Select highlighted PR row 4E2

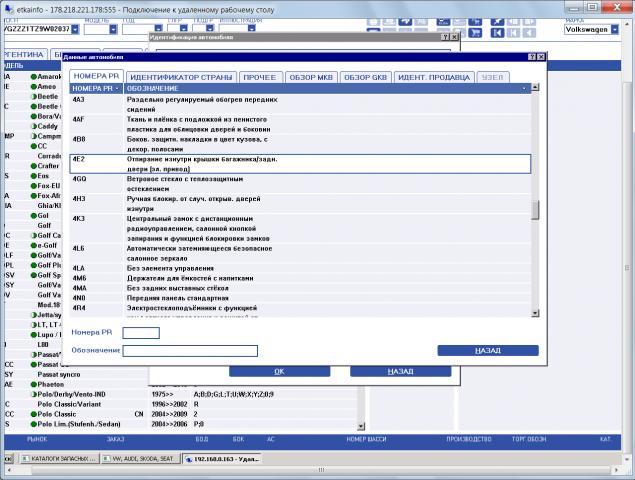pos(300,164)
